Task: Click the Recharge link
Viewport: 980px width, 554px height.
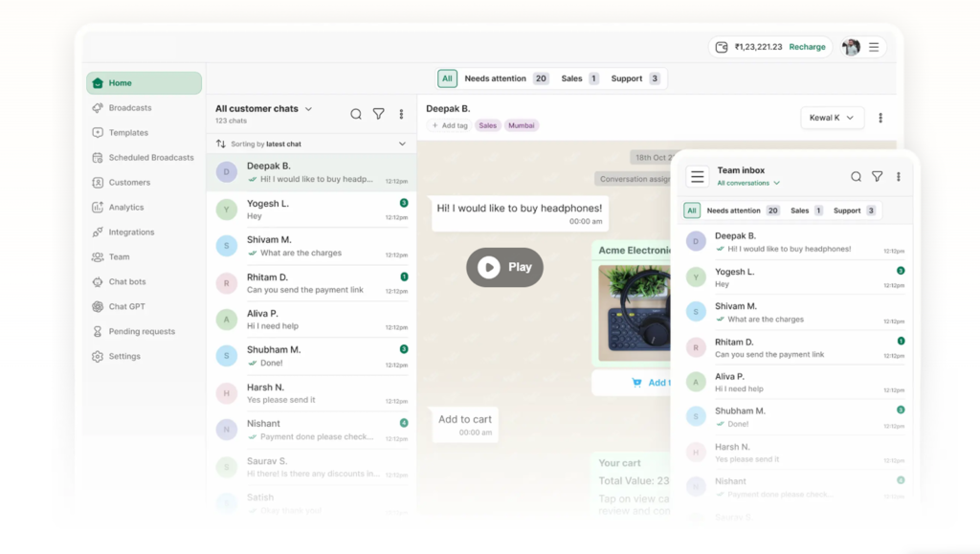Action: pyautogui.click(x=807, y=47)
